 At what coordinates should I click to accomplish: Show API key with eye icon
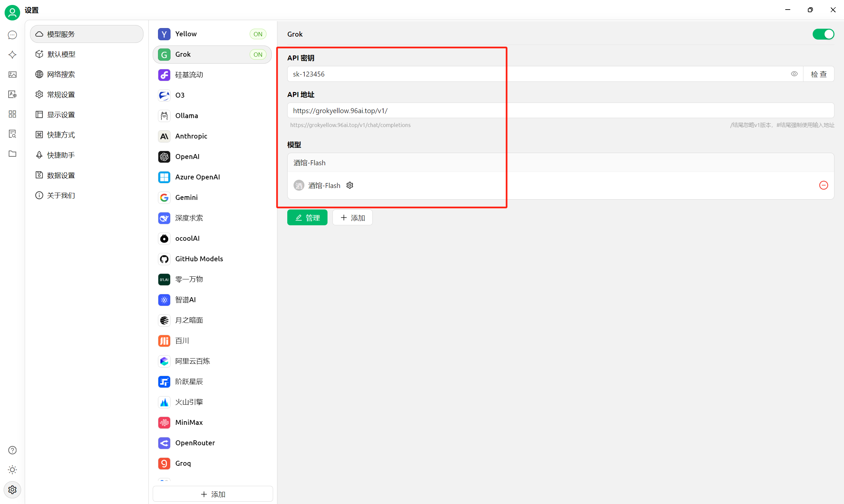[x=794, y=74]
